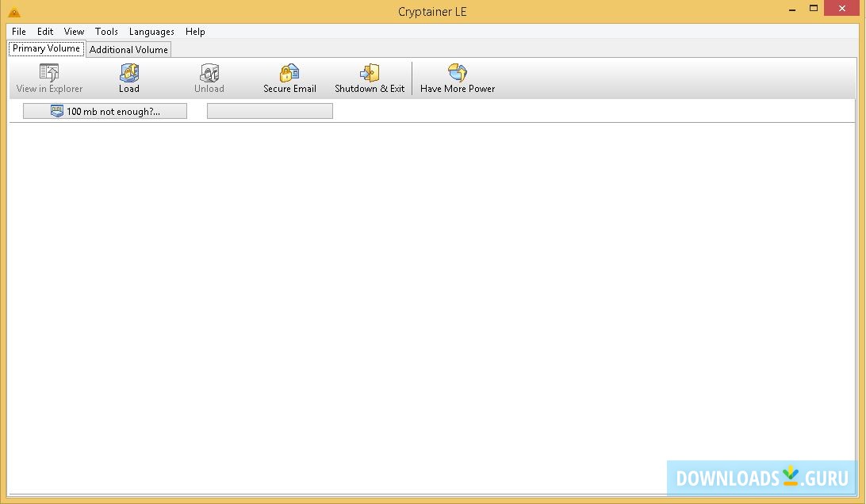Maximize the Cryptainer LE window
Viewport: 866px width, 504px height.
pyautogui.click(x=814, y=8)
